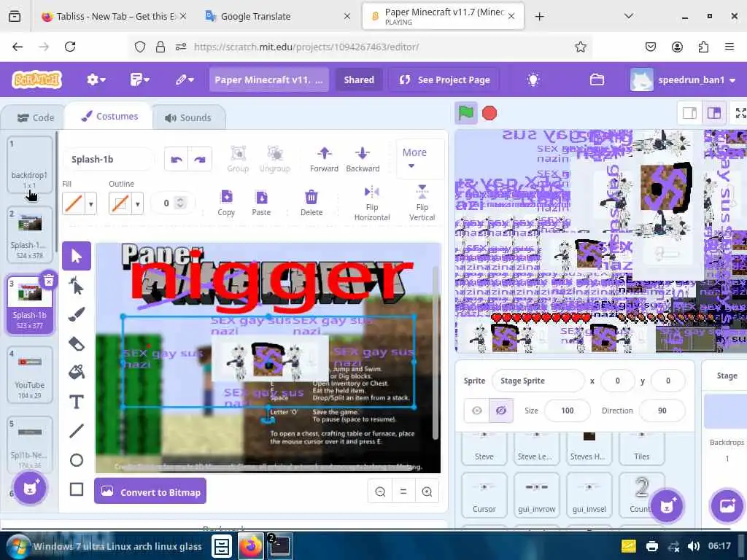Select the Brush tool
This screenshot has width=747, height=560.
coord(76,314)
